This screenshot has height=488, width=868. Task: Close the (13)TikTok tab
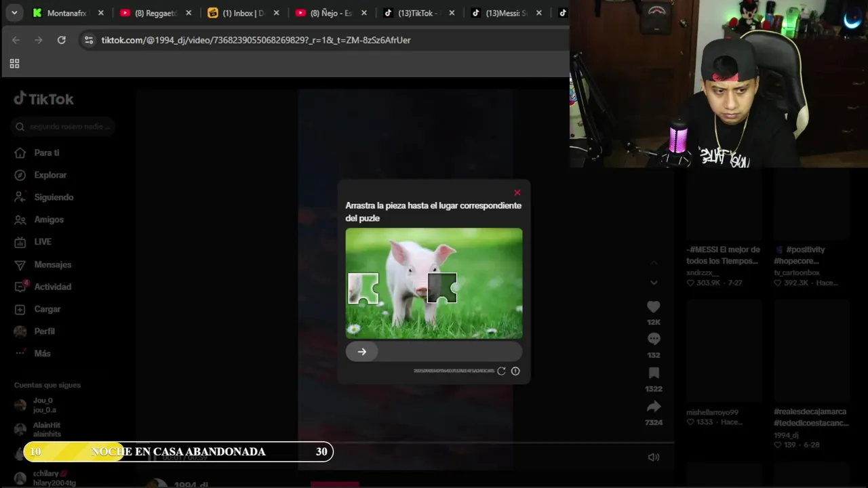point(452,13)
